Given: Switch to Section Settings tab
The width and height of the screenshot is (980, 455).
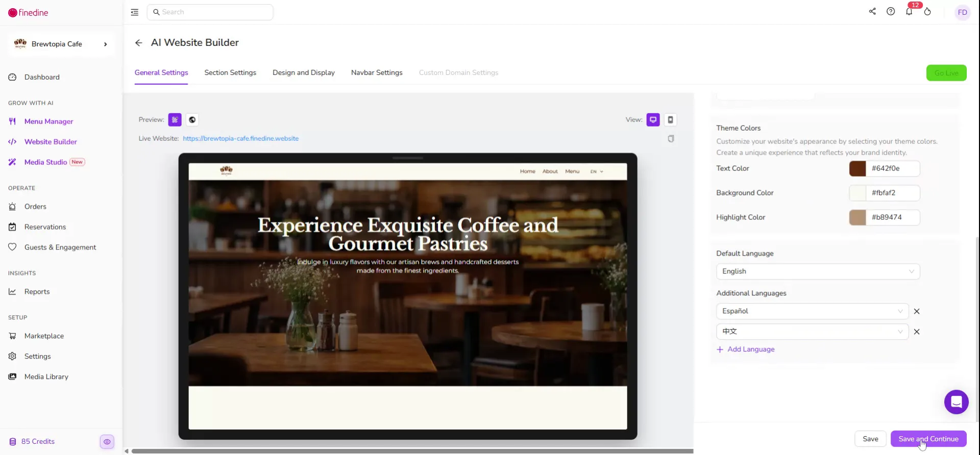Looking at the screenshot, I should (x=230, y=72).
